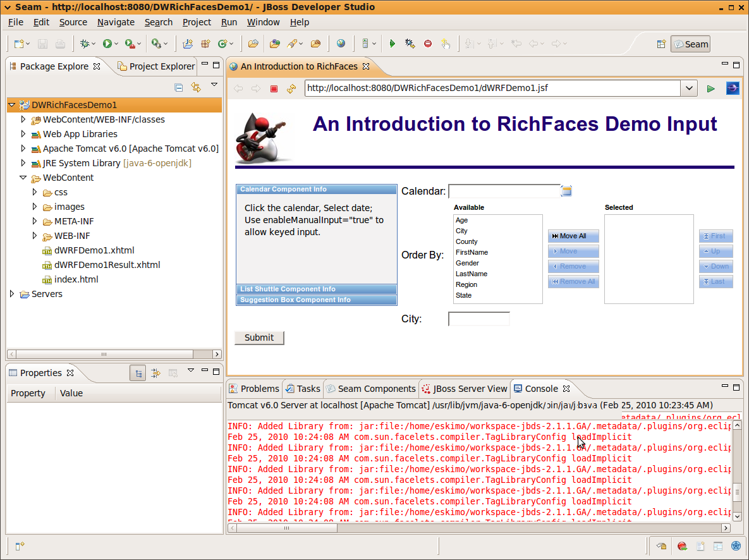This screenshot has height=560, width=749.
Task: Expand the JRE System Library node
Action: pyautogui.click(x=23, y=163)
